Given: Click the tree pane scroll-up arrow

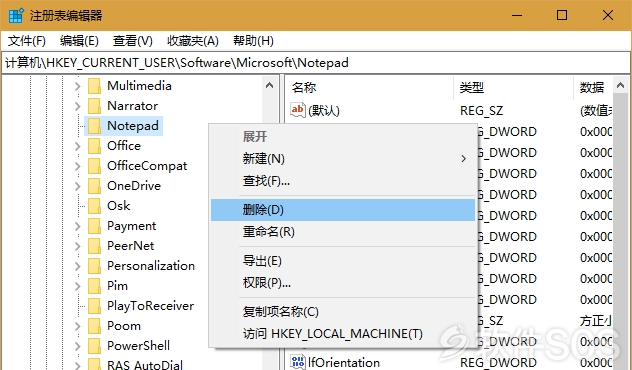Looking at the screenshot, I should 269,85.
